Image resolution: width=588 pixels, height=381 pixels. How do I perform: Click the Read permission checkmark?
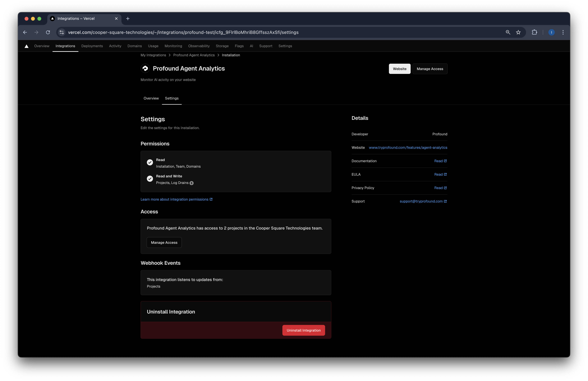pos(150,163)
